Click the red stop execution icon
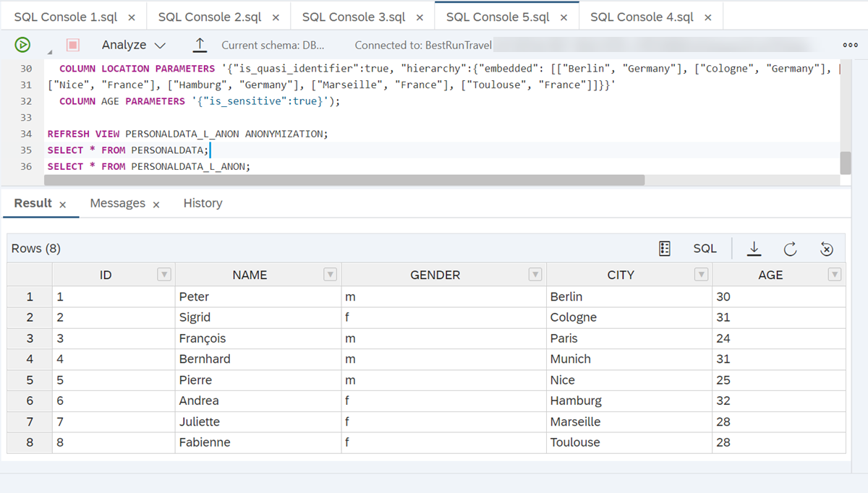The width and height of the screenshot is (868, 493). [73, 45]
